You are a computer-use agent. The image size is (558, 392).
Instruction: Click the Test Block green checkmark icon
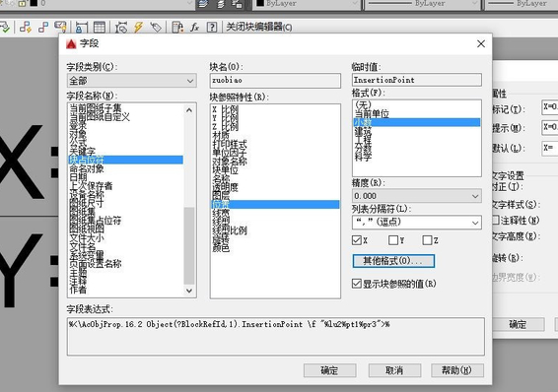coord(4,28)
